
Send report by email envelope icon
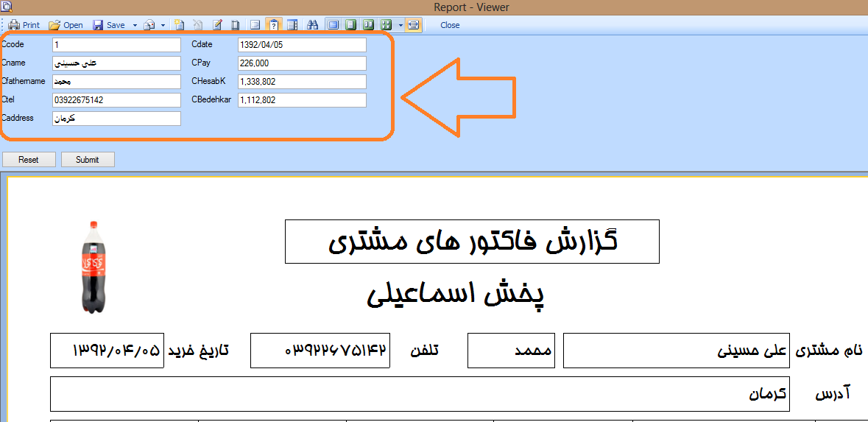click(x=149, y=25)
